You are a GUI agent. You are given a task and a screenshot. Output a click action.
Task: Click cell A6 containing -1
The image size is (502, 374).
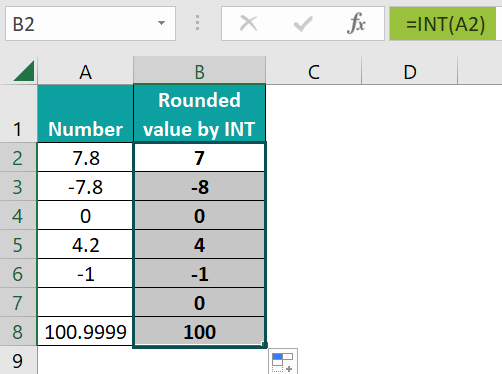coord(85,273)
